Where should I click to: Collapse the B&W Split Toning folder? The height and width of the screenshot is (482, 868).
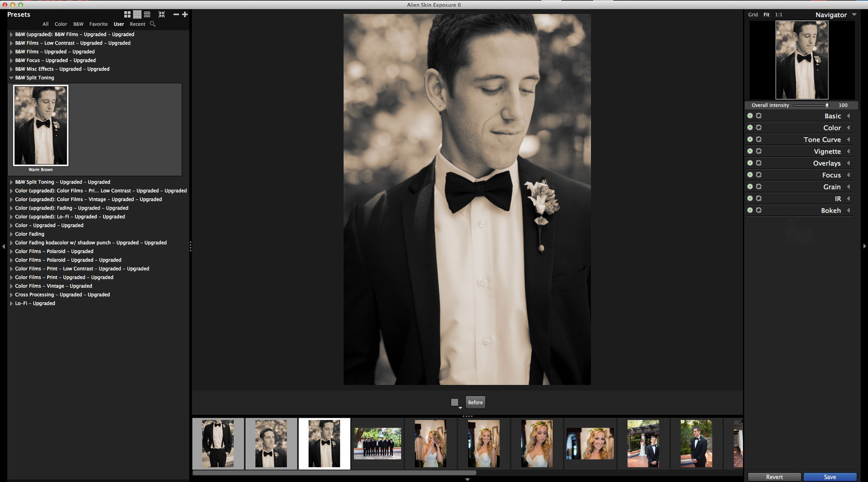pos(11,78)
